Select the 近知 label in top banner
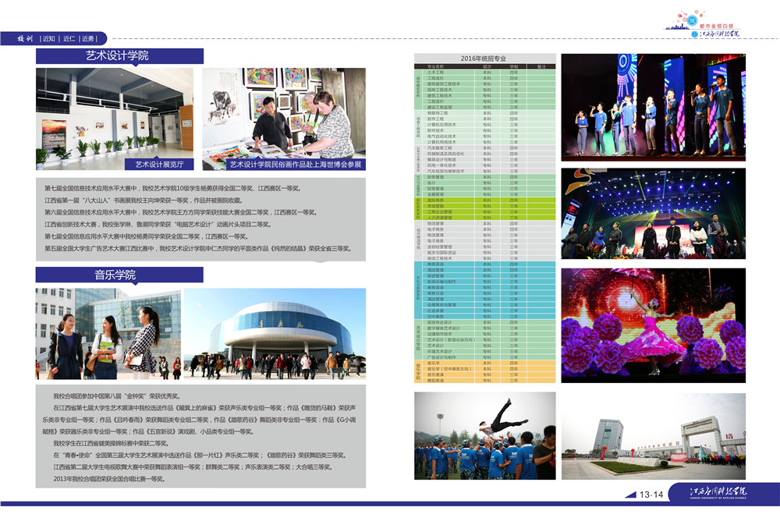780x532 pixels. coord(50,37)
